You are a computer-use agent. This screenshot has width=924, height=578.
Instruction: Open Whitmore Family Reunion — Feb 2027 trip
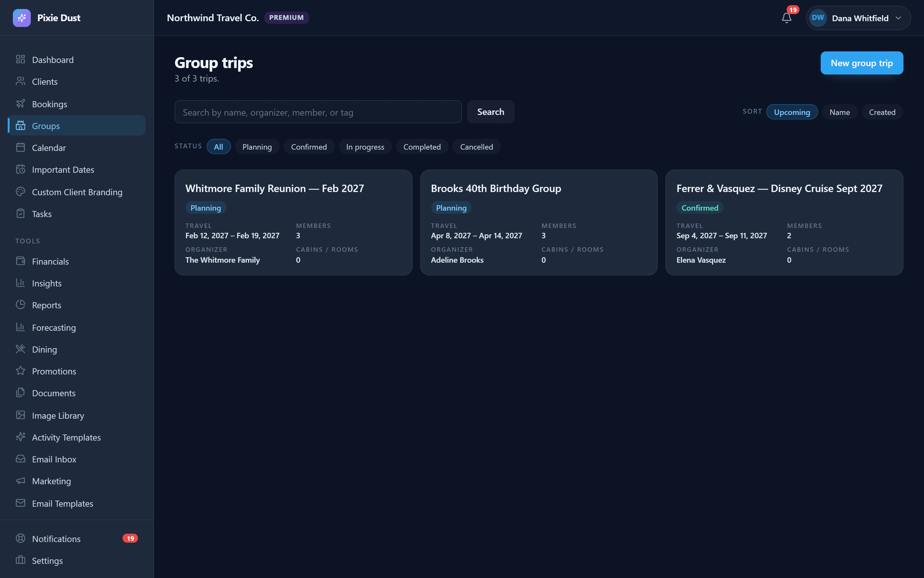point(293,223)
